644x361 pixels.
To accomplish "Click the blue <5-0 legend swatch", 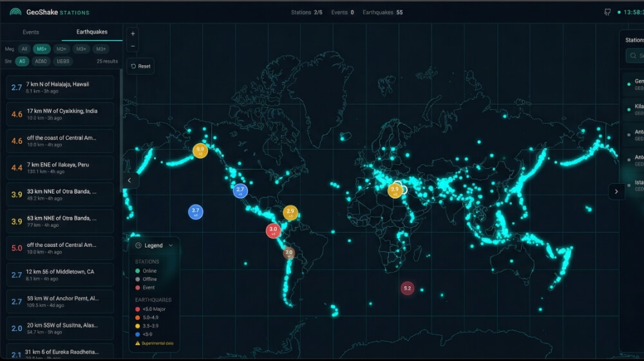I will click(138, 335).
